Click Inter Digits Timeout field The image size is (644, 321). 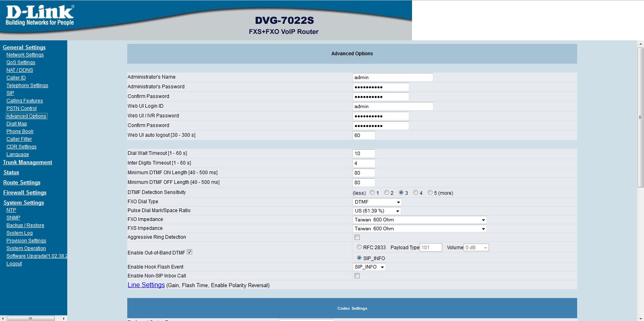coord(364,163)
